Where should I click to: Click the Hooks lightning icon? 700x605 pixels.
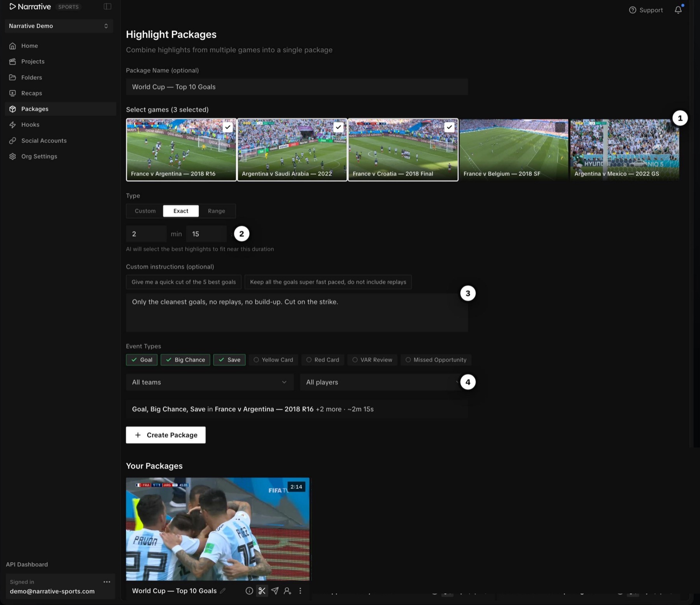click(12, 125)
